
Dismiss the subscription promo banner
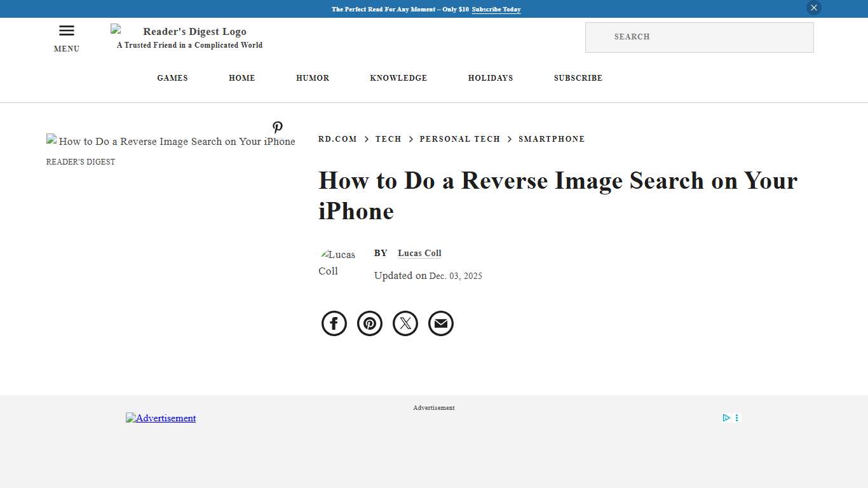tap(813, 8)
